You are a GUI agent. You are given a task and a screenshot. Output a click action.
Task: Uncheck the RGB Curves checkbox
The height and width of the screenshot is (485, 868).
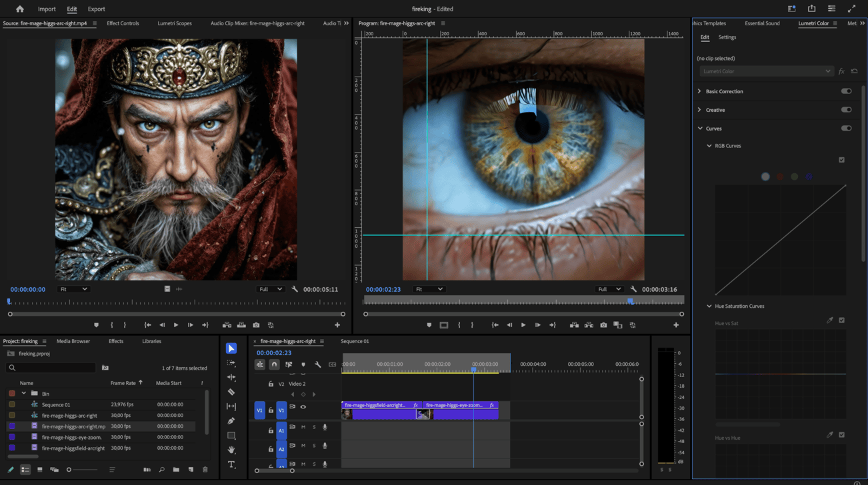tap(841, 160)
